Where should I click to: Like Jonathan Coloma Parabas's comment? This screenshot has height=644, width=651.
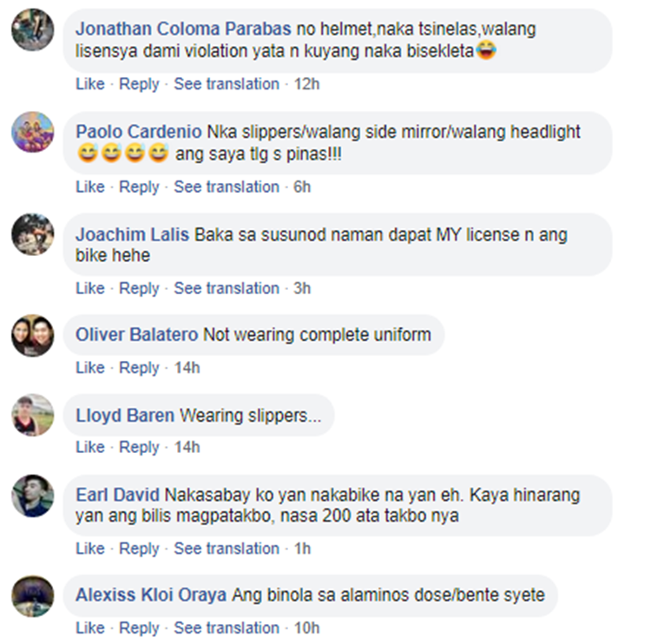[x=90, y=84]
